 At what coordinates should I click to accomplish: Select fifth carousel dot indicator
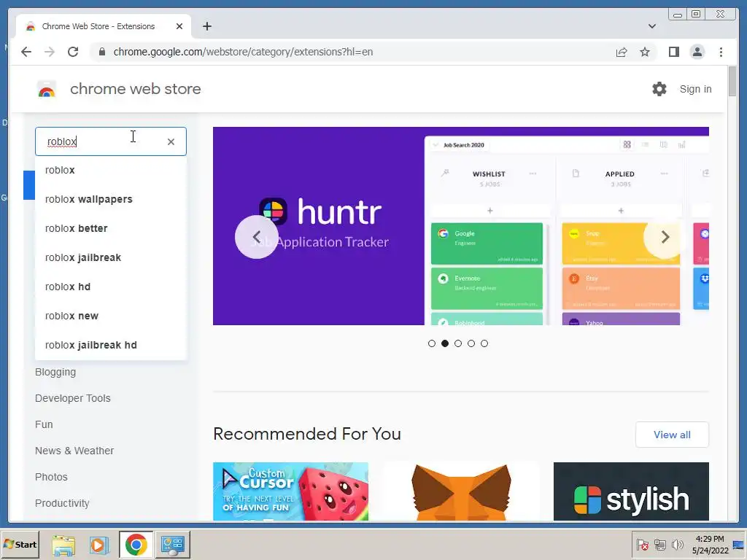coord(484,343)
